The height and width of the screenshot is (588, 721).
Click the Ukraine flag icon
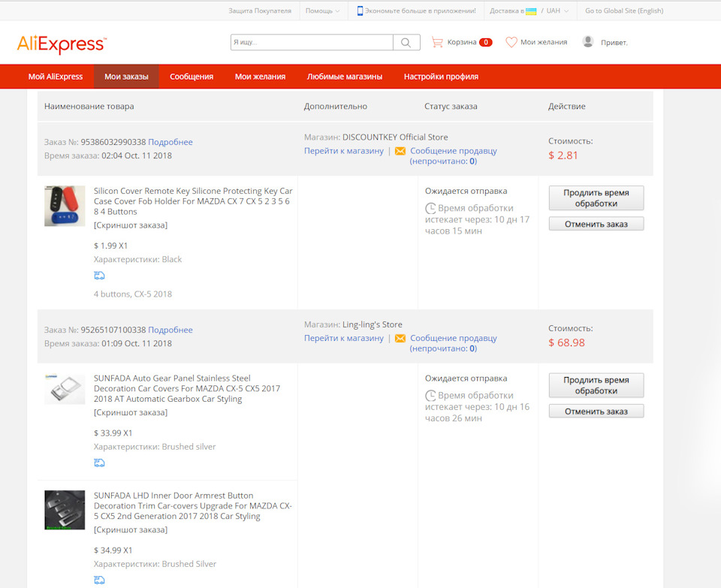click(531, 11)
